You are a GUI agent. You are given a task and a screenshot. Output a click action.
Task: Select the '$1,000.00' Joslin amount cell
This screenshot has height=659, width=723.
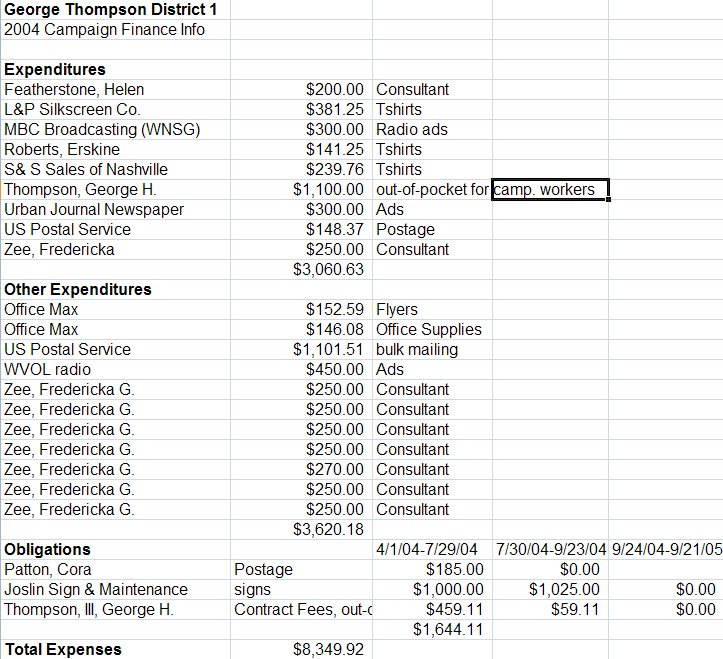(433, 589)
